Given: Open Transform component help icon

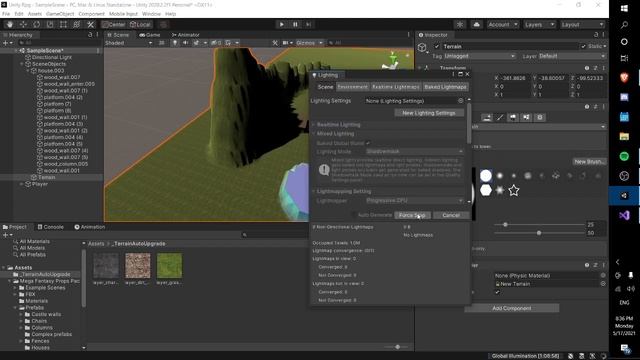Looking at the screenshot, I should click(x=587, y=68).
